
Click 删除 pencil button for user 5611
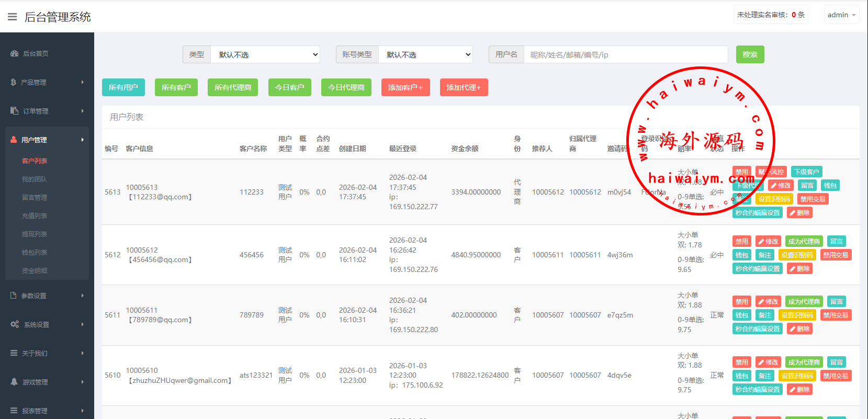(x=799, y=329)
